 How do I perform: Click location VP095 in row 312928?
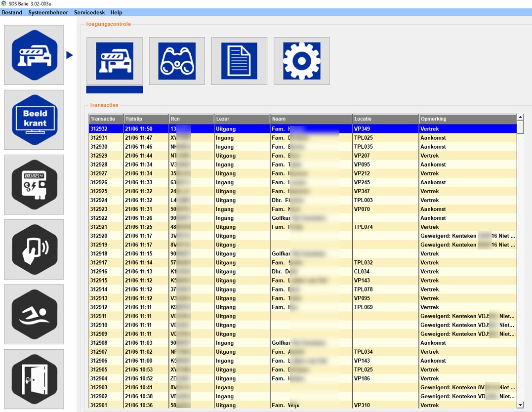362,165
